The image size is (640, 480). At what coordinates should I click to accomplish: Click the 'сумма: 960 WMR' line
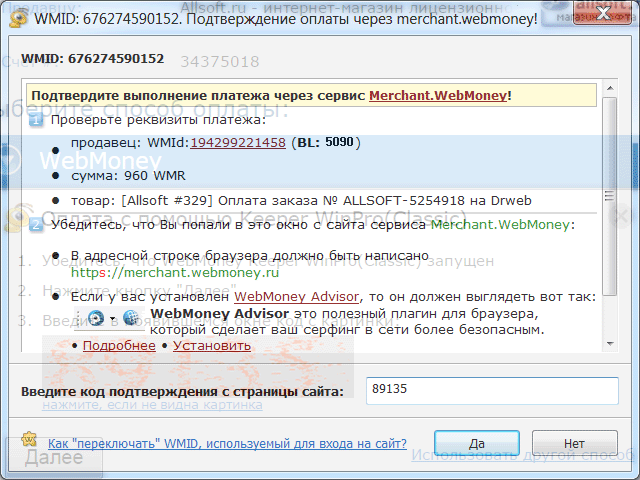tap(128, 176)
